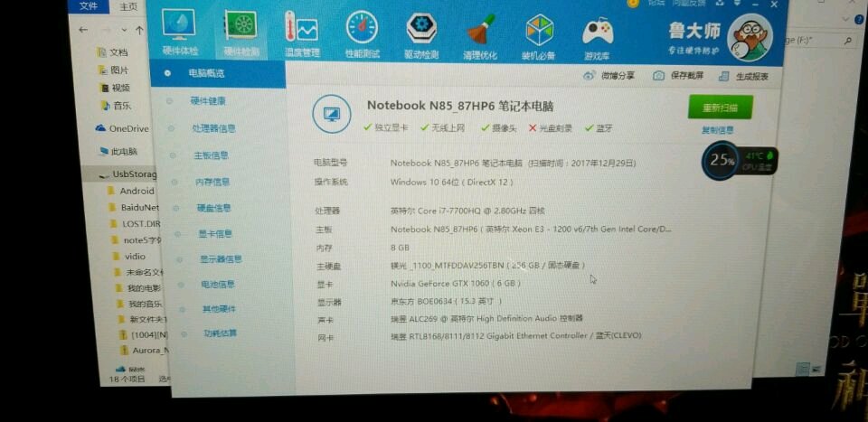The height and width of the screenshot is (422, 868).
Task: Click the Back arrow in File Explorer
Action: tap(83, 29)
